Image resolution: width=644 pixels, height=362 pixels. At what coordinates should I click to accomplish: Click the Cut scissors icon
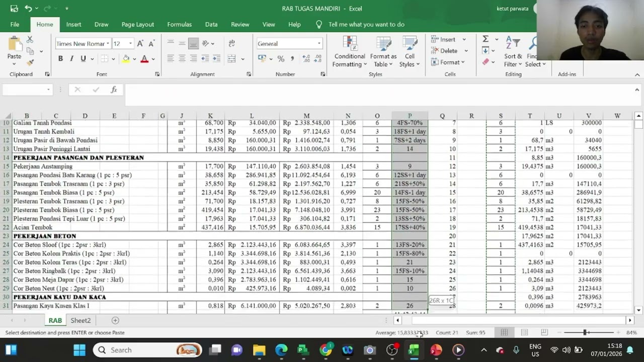point(30,39)
